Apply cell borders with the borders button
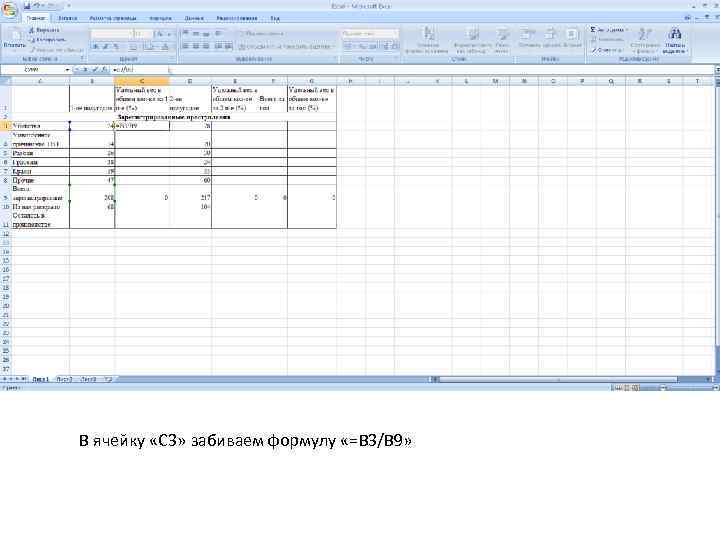This screenshot has width=720, height=540. 133,46
